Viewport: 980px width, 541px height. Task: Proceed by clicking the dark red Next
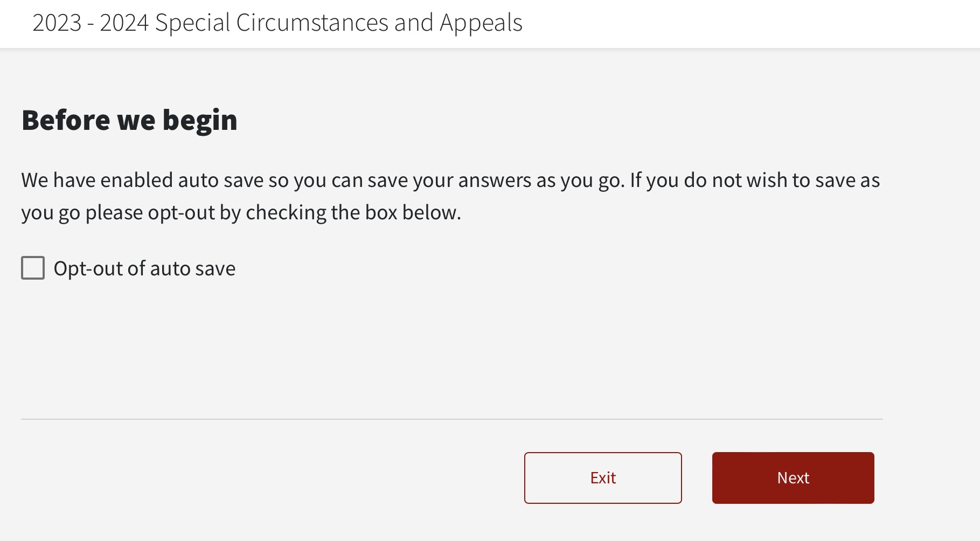[x=793, y=477]
